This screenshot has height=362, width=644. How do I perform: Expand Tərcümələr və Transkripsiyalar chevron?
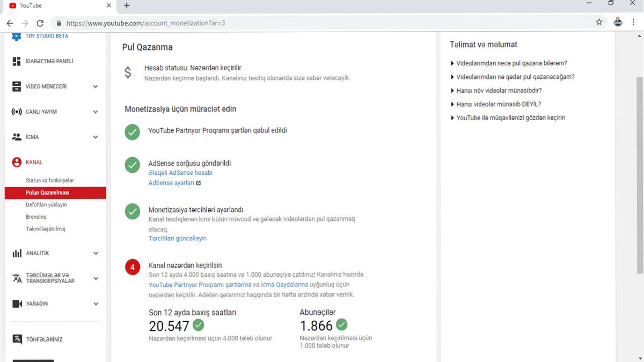coord(96,278)
